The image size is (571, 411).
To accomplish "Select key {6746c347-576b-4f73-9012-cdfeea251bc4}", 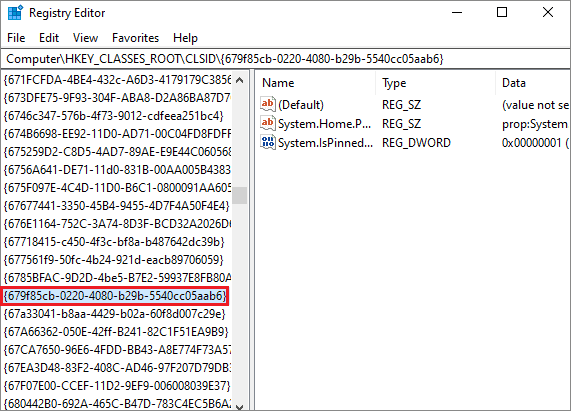I will pyautogui.click(x=113, y=116).
